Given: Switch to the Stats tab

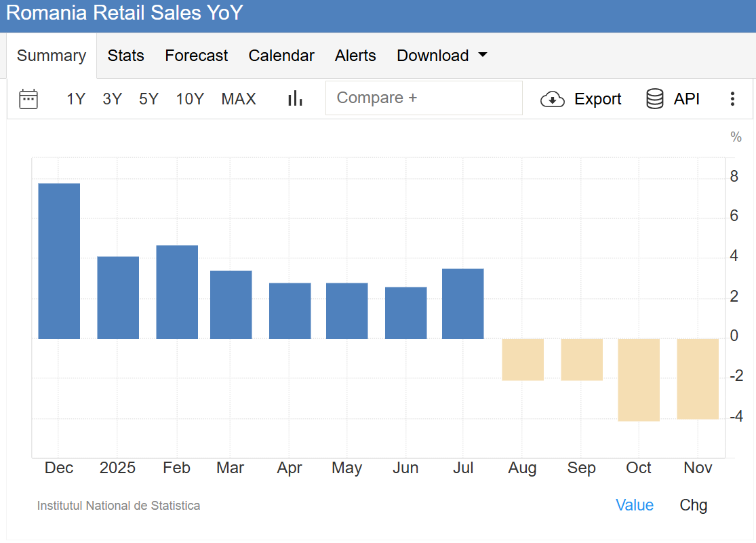Looking at the screenshot, I should click(125, 56).
